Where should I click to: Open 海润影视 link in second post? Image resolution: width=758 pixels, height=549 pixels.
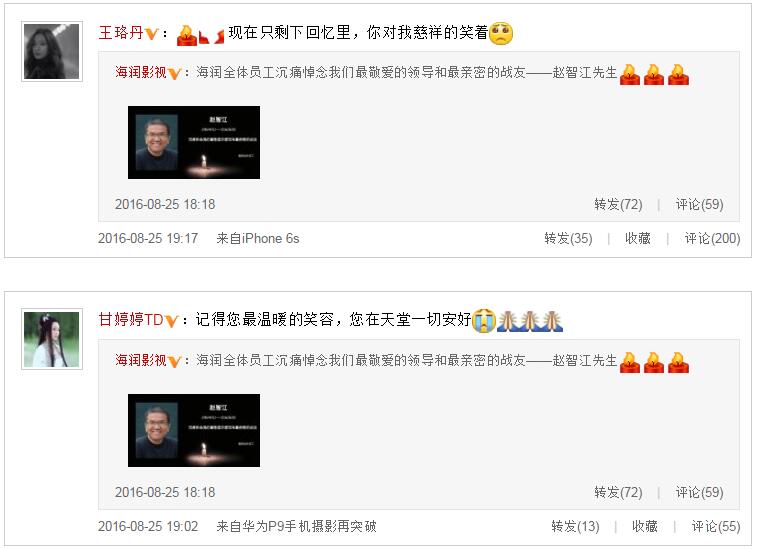click(141, 361)
